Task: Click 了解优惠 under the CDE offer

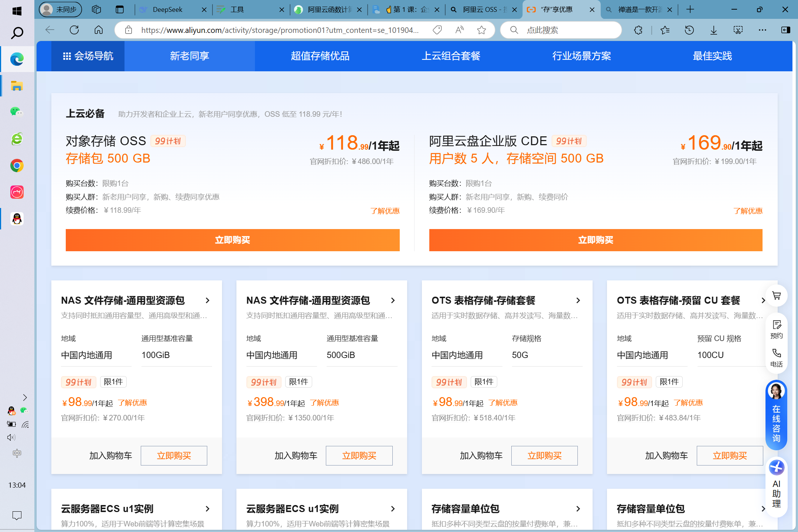Action: pyautogui.click(x=748, y=211)
